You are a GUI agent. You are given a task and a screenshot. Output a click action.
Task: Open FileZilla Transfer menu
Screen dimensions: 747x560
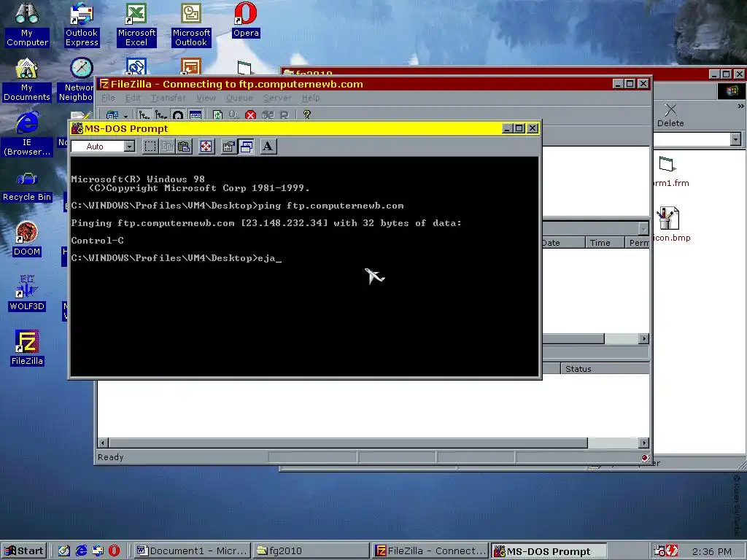[169, 98]
